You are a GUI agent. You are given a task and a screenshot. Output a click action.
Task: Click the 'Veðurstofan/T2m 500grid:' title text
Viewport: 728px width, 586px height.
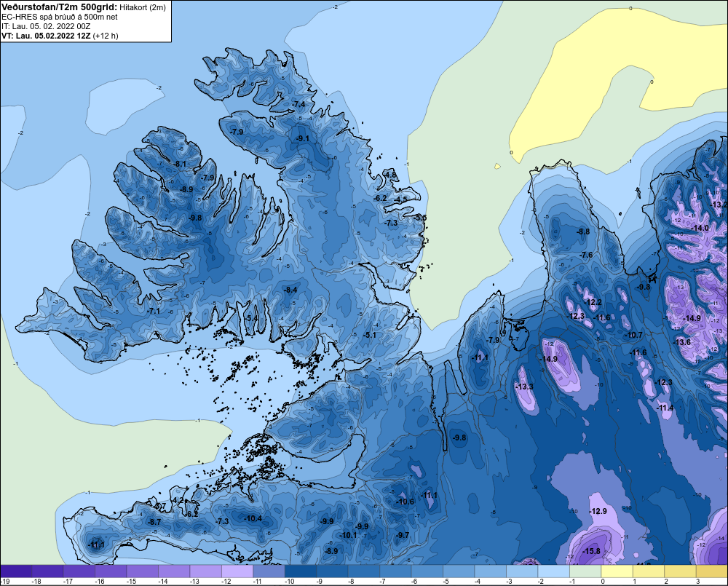click(60, 7)
